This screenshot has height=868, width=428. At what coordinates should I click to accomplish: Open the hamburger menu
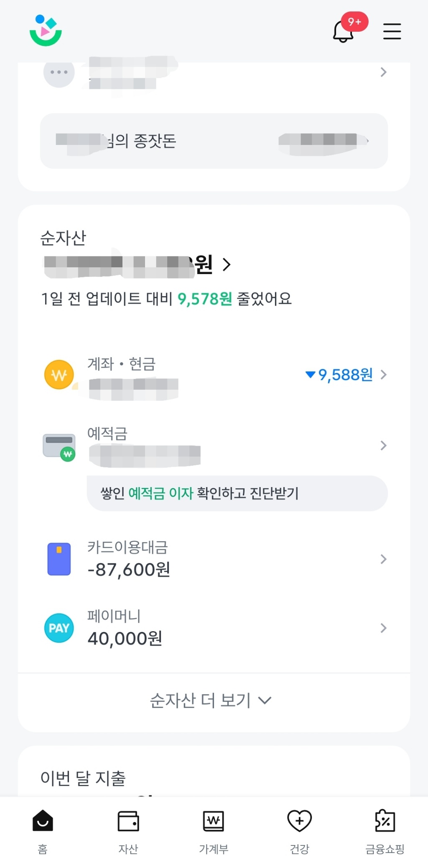pyautogui.click(x=392, y=32)
